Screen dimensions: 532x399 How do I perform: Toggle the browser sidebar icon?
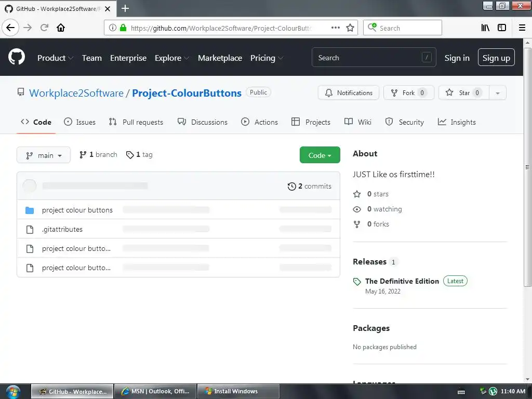tap(502, 28)
